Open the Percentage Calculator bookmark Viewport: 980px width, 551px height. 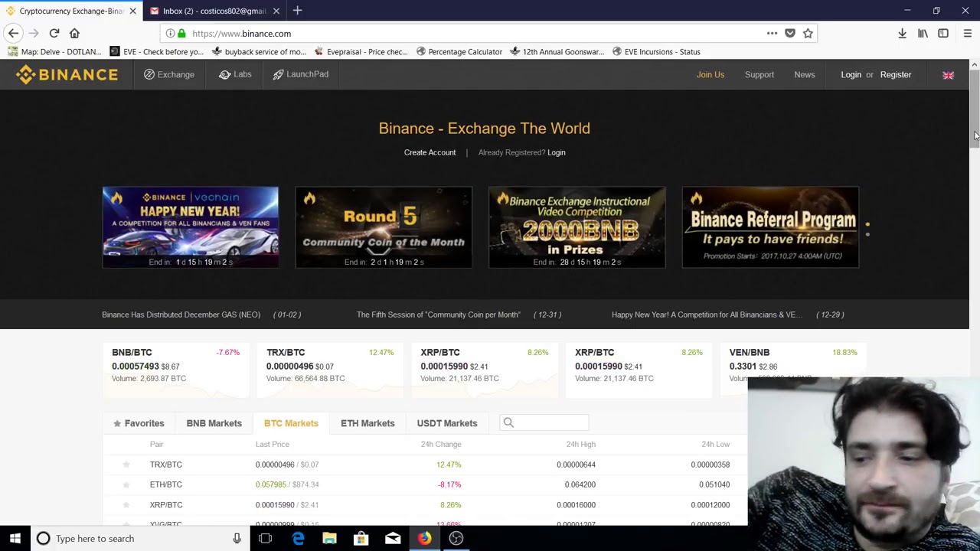click(459, 51)
